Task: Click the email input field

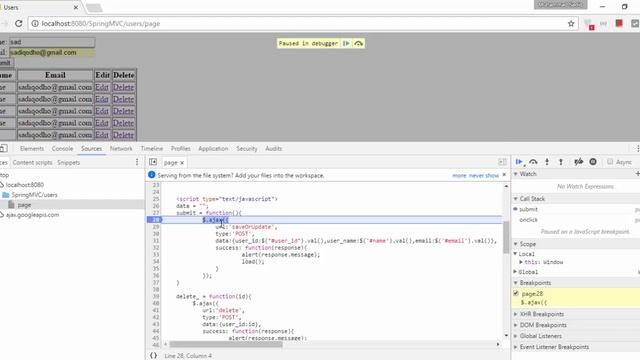Action: [x=52, y=52]
